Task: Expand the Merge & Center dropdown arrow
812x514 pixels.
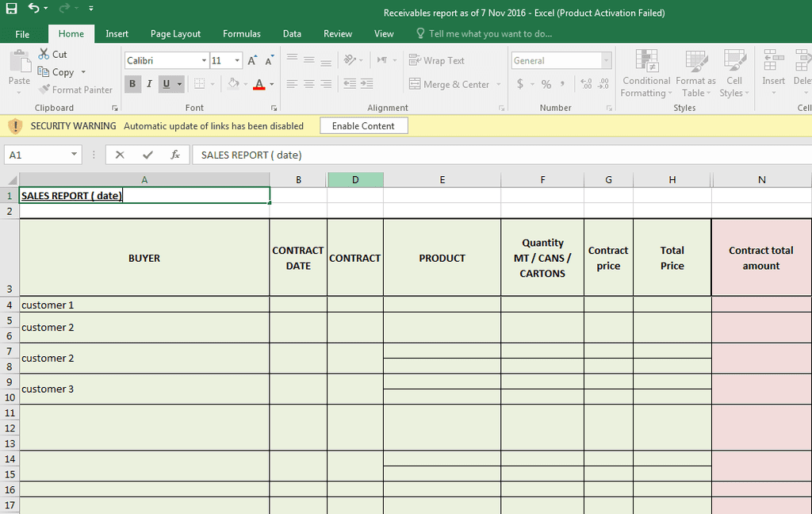Action: point(499,84)
